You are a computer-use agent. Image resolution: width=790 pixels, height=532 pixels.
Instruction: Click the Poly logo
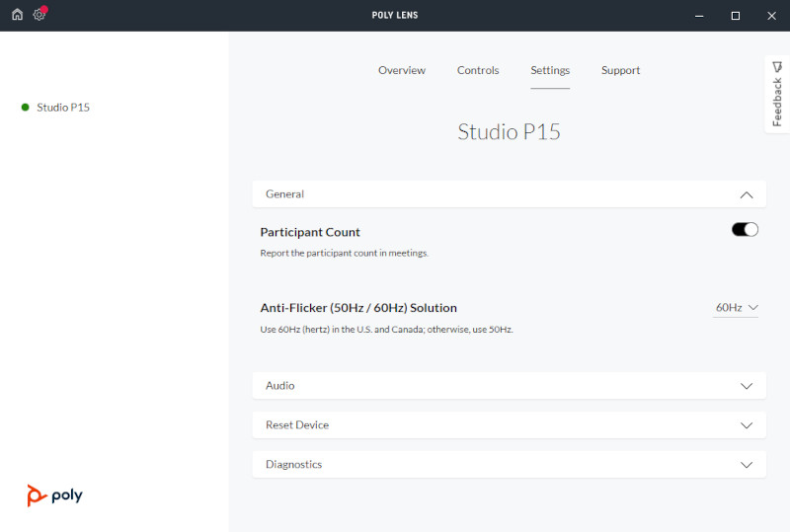coord(54,495)
